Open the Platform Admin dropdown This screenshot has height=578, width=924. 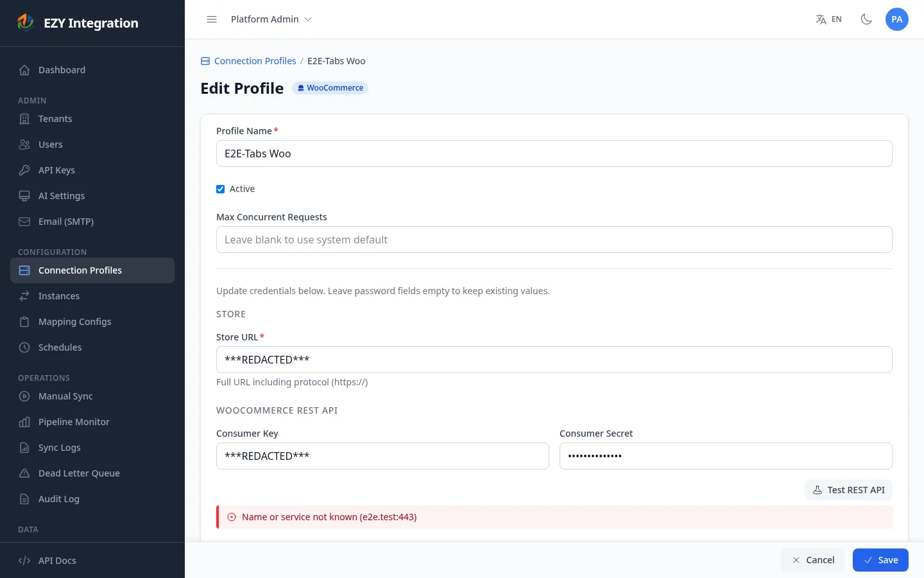(271, 19)
